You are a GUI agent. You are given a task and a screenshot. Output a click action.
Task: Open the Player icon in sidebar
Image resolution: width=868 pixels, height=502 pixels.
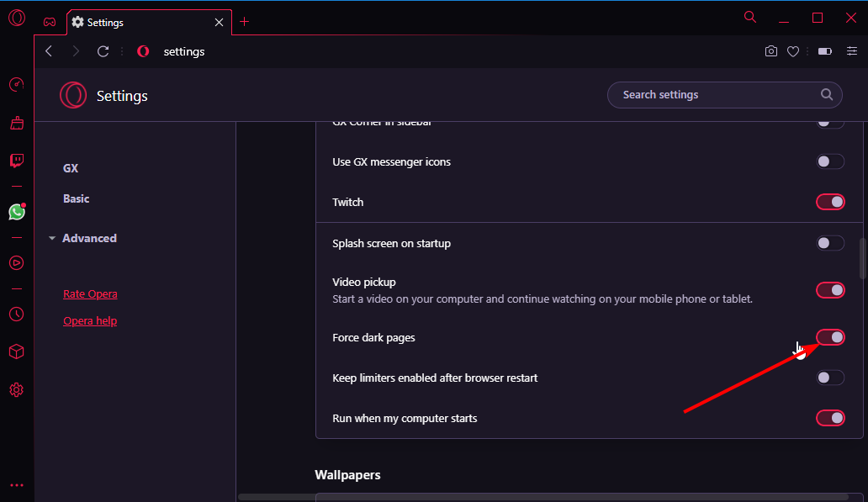coord(17,262)
